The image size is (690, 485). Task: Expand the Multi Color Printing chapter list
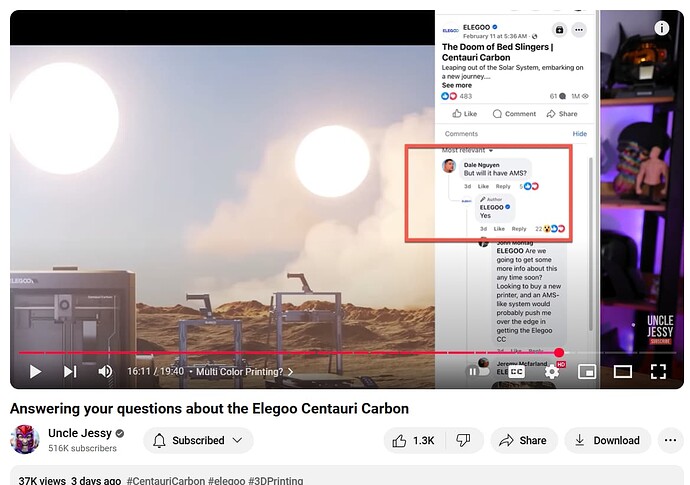(245, 371)
